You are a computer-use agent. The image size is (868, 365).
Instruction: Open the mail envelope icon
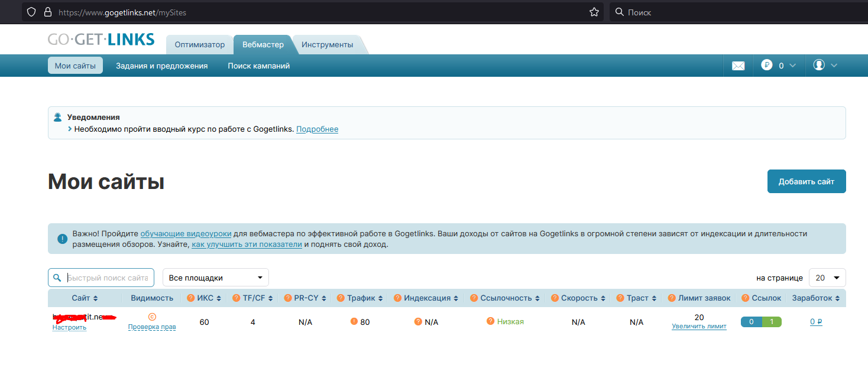tap(738, 66)
